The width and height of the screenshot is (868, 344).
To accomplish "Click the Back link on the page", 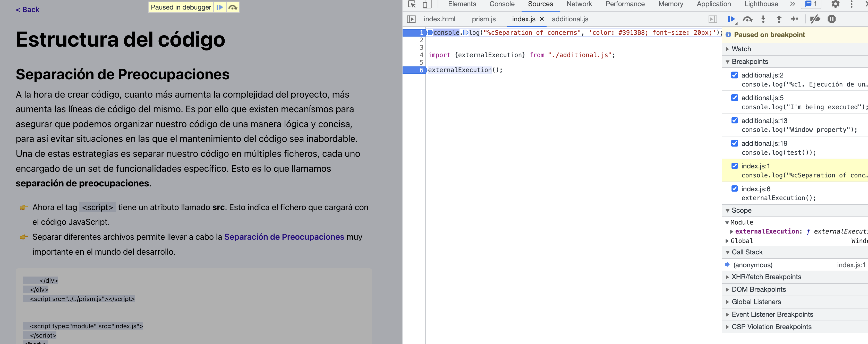I will 28,10.
